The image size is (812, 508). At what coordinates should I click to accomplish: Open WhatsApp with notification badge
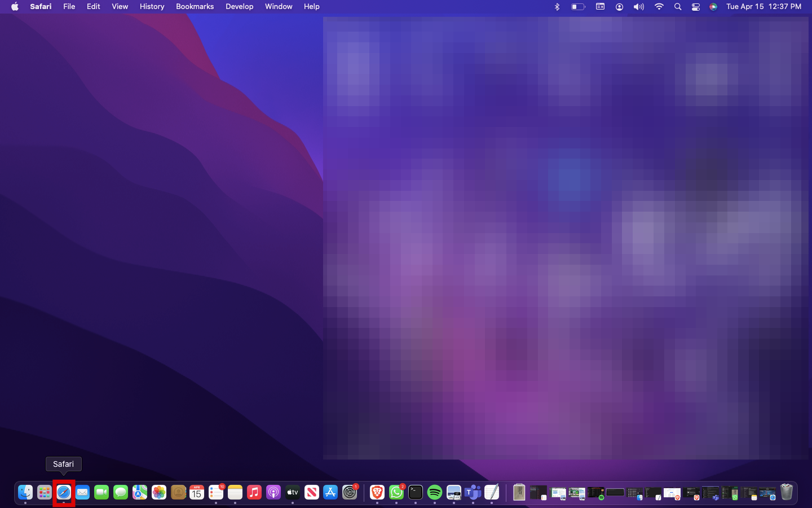click(396, 492)
